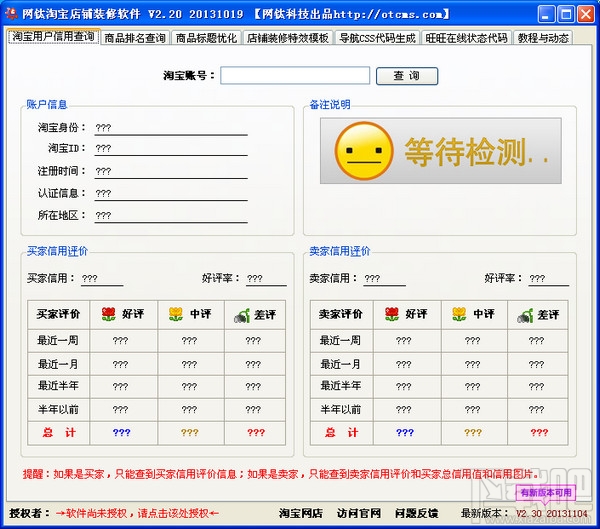Click seller table 最近一月 row label
600x529 pixels.
point(341,364)
